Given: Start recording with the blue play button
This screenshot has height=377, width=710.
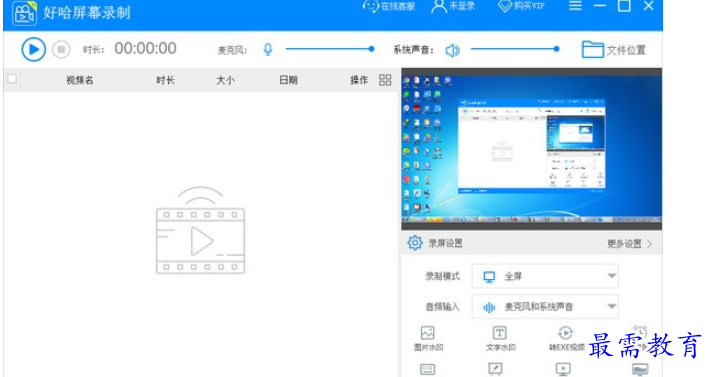Looking at the screenshot, I should 34,49.
